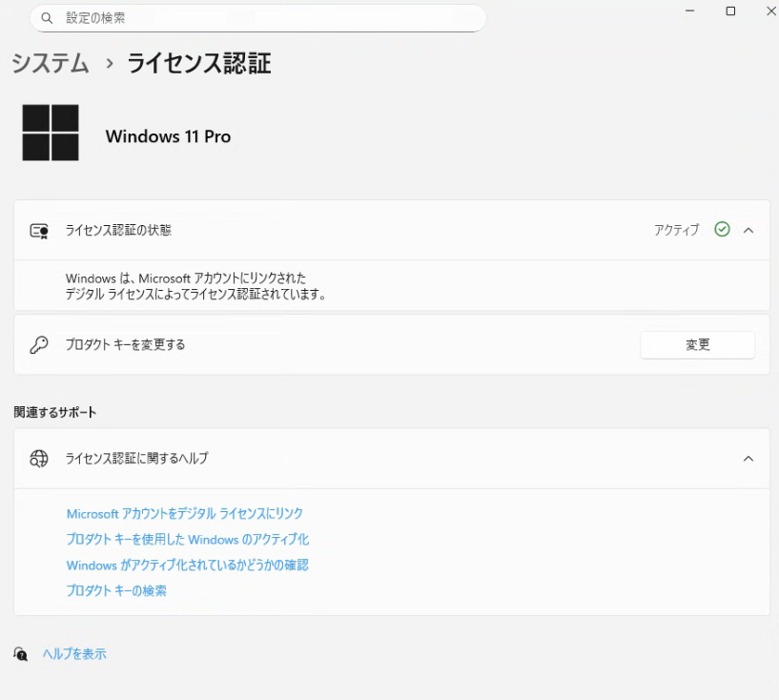Maximize the settings window

coord(730,10)
